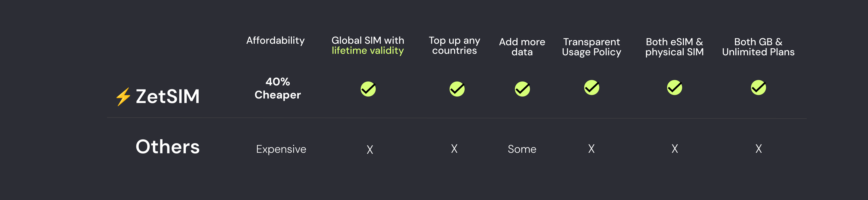This screenshot has height=200, width=868.
Task: Click the green lifetime validity text
Action: [368, 51]
